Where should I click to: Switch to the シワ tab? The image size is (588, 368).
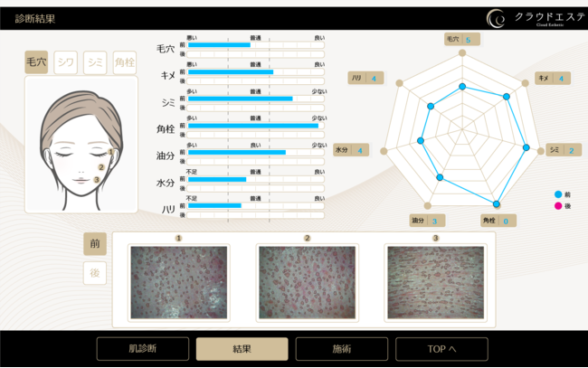click(66, 62)
